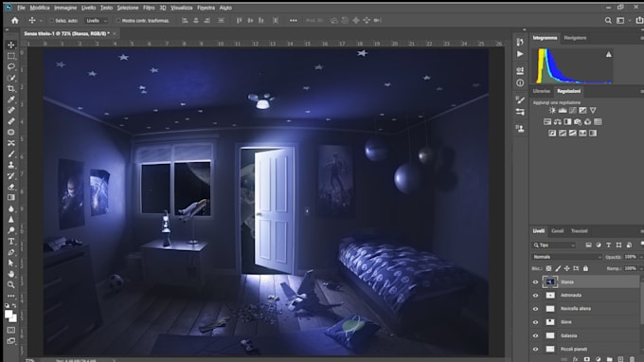Select the Hand tool

11,274
